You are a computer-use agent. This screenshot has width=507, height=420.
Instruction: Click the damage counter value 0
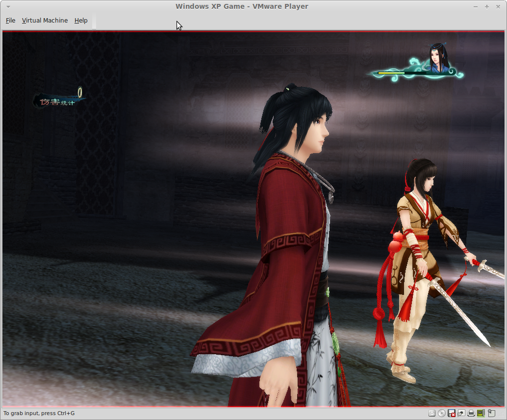point(80,93)
